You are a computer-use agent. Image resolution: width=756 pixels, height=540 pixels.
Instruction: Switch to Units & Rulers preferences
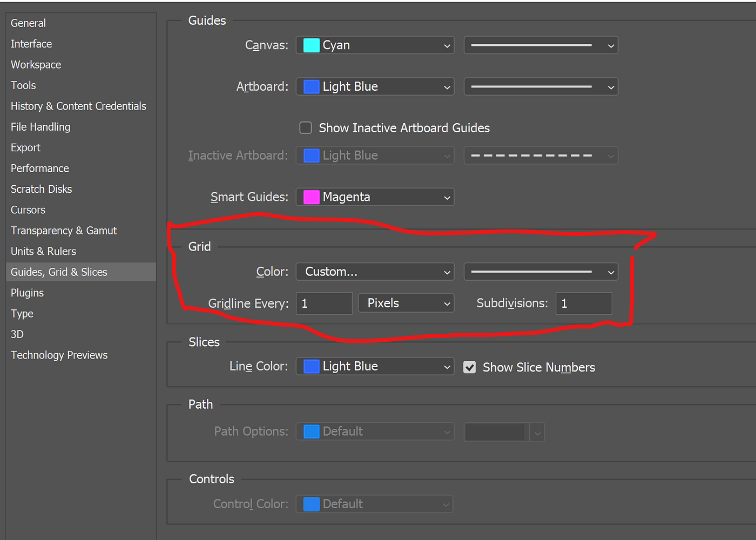43,251
